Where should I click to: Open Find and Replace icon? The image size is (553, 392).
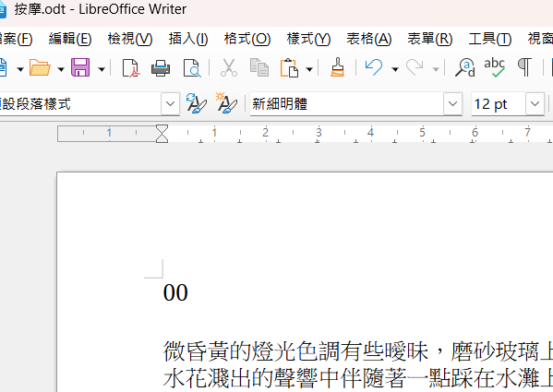click(465, 67)
